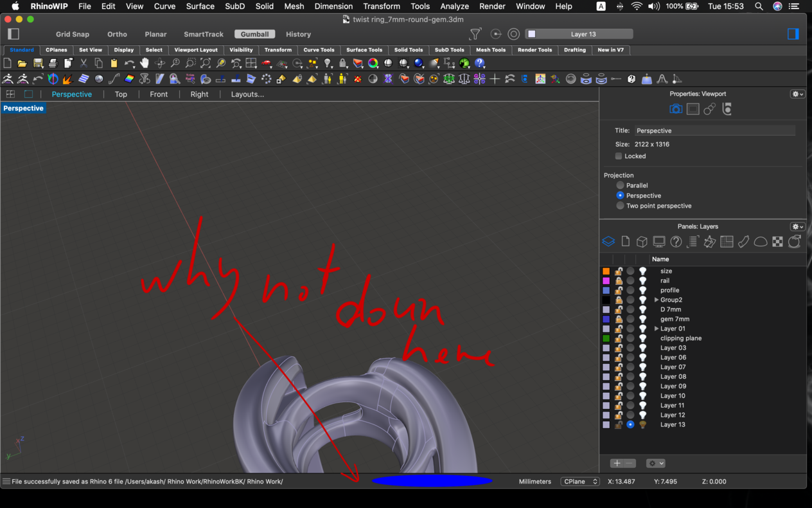The height and width of the screenshot is (508, 812).
Task: Open Layers panel gear dropdown
Action: tap(797, 226)
